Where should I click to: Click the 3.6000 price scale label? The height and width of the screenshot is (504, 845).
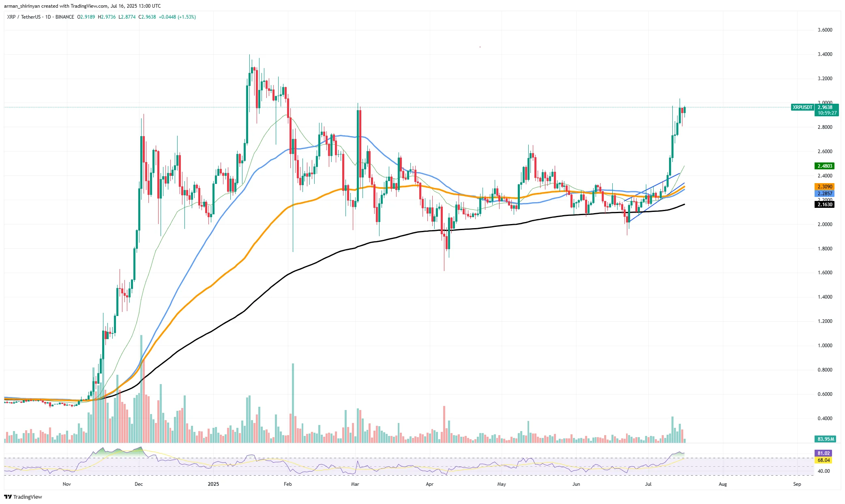coord(825,30)
